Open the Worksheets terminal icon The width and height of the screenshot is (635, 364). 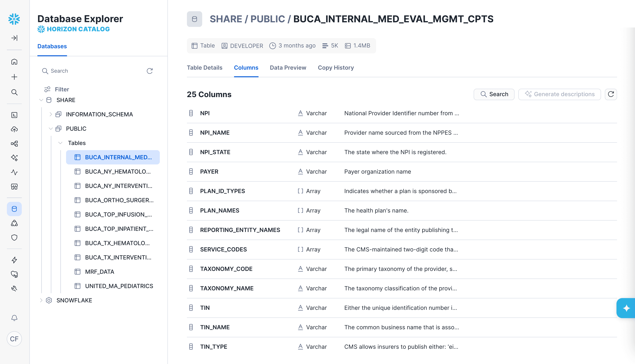(14, 115)
